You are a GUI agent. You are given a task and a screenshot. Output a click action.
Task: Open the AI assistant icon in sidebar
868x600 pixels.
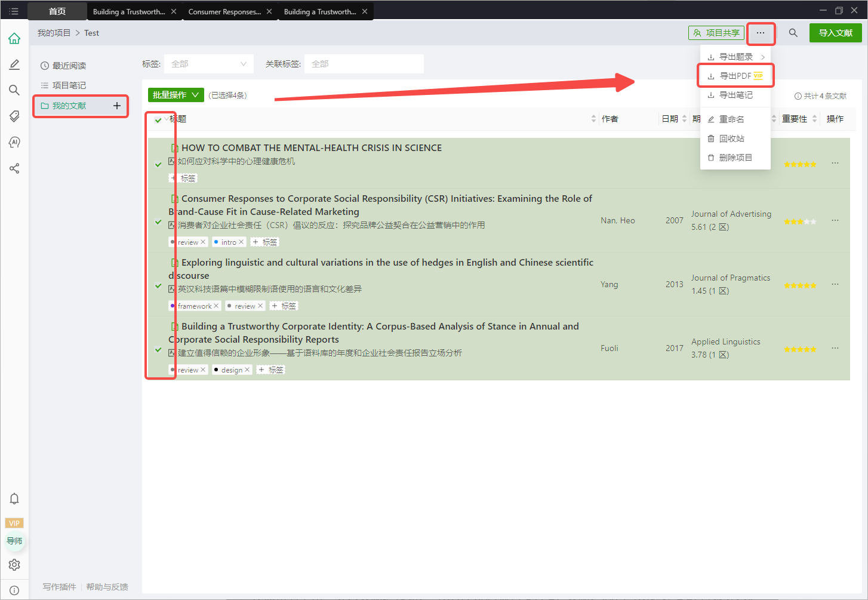point(14,142)
